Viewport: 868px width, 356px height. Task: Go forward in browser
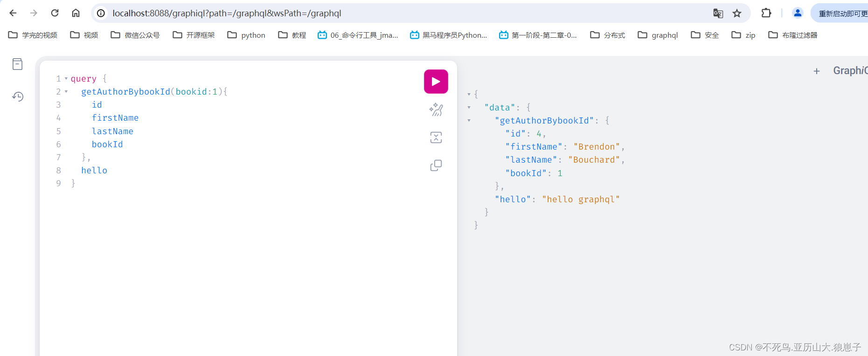[34, 13]
